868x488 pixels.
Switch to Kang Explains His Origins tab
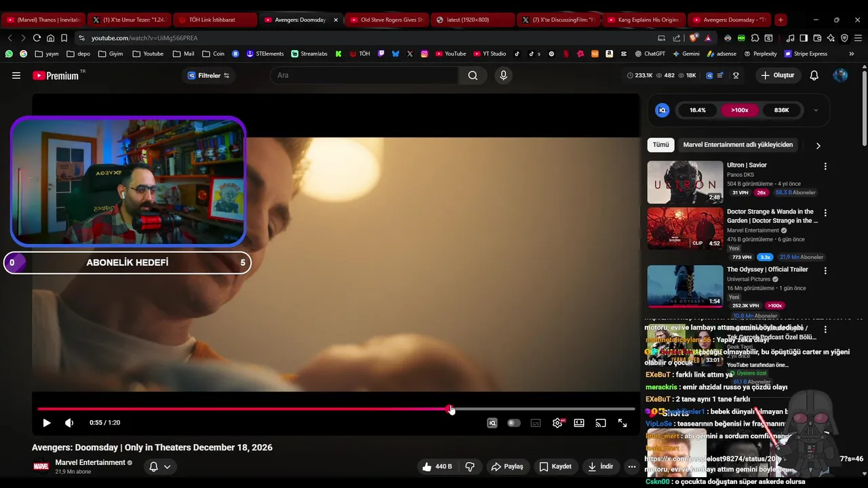[644, 20]
